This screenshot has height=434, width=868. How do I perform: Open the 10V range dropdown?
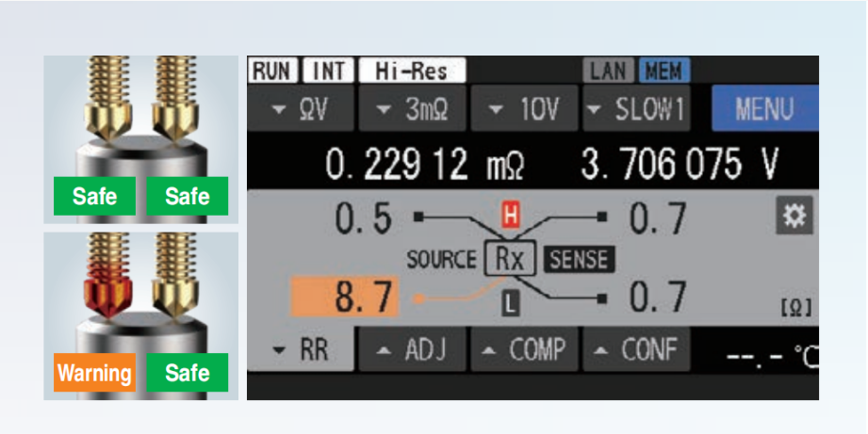click(x=524, y=108)
